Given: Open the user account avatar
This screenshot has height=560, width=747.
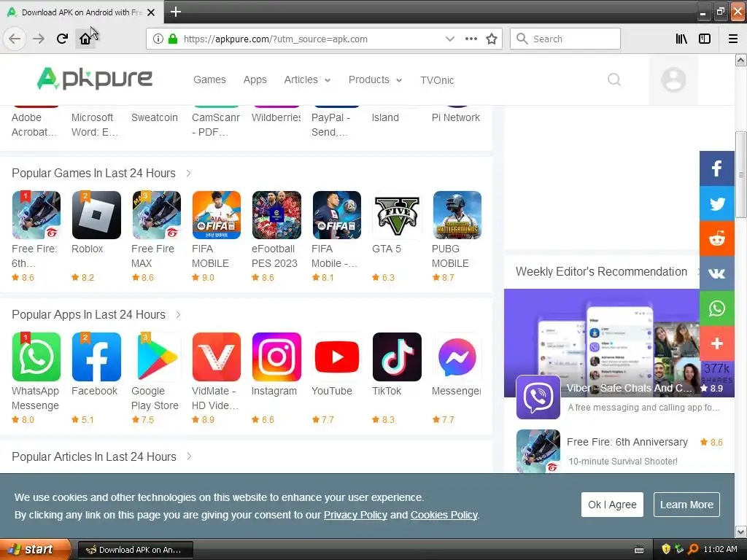Looking at the screenshot, I should pyautogui.click(x=673, y=79).
